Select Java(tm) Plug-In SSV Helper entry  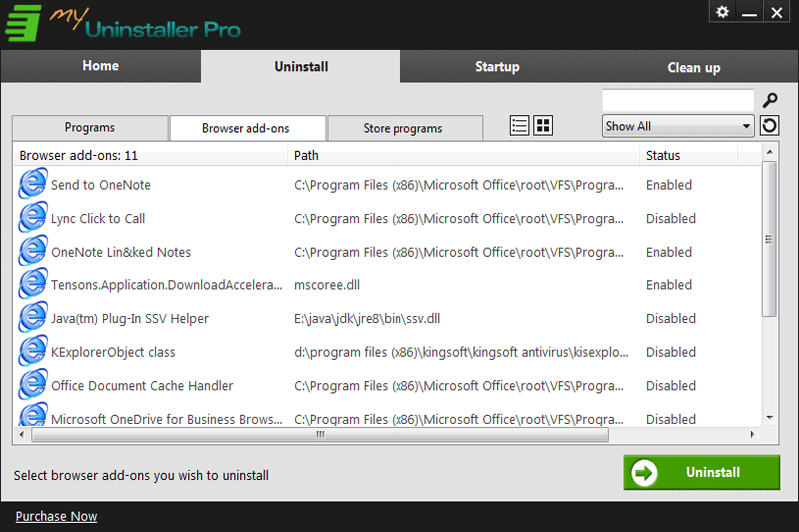(x=130, y=318)
